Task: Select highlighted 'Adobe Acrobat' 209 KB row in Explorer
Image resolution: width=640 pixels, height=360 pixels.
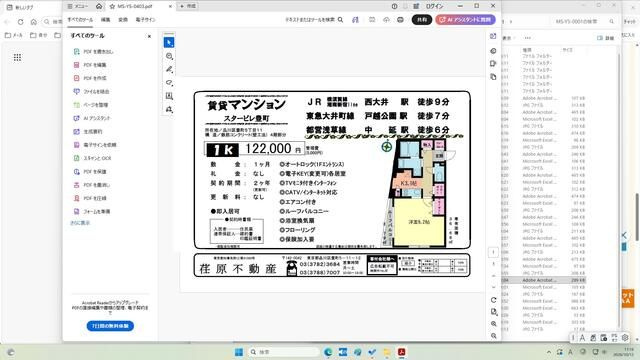Action: (543, 280)
